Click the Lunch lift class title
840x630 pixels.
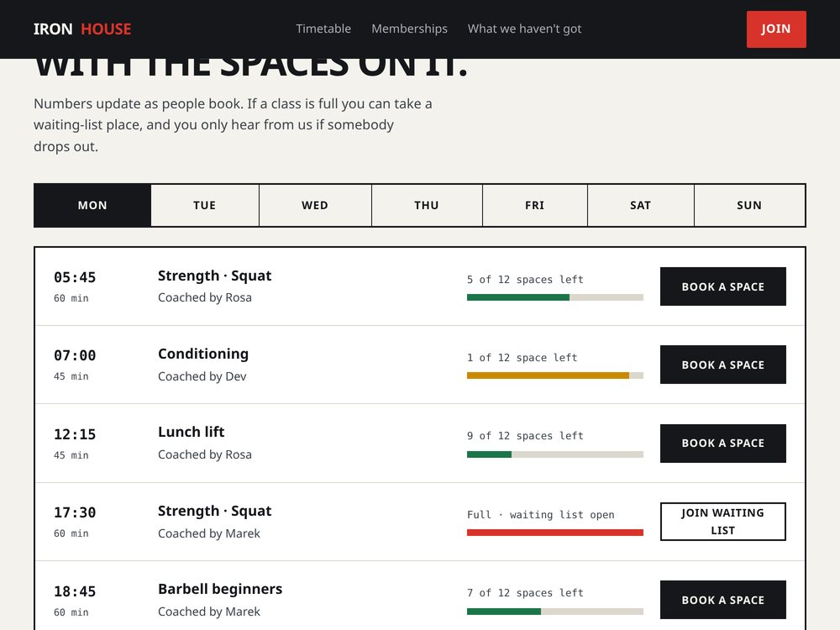[192, 432]
